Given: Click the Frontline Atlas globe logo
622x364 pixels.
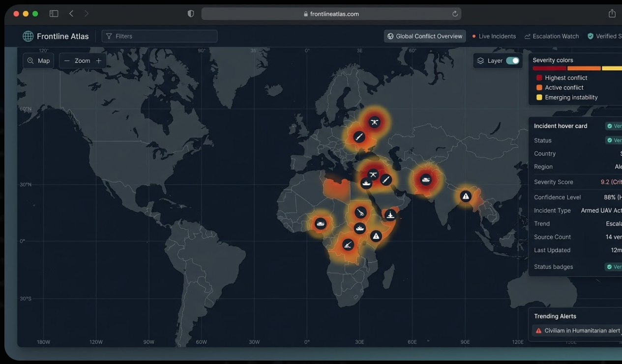Looking at the screenshot, I should pos(28,36).
